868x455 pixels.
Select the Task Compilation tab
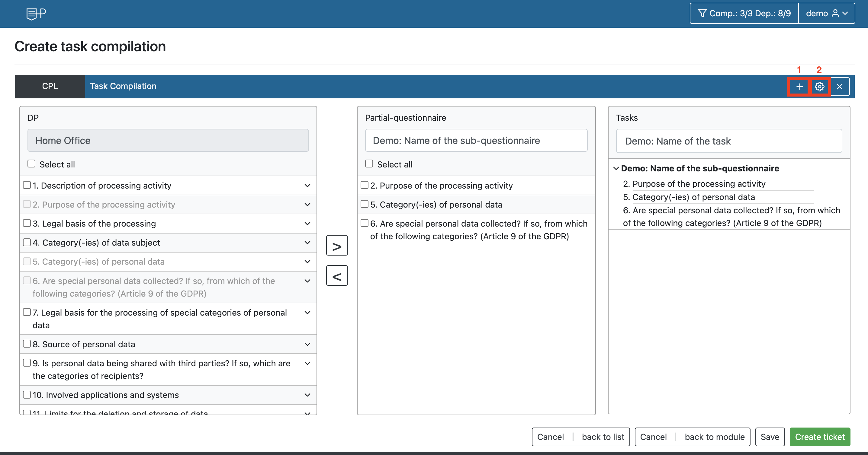coord(123,86)
